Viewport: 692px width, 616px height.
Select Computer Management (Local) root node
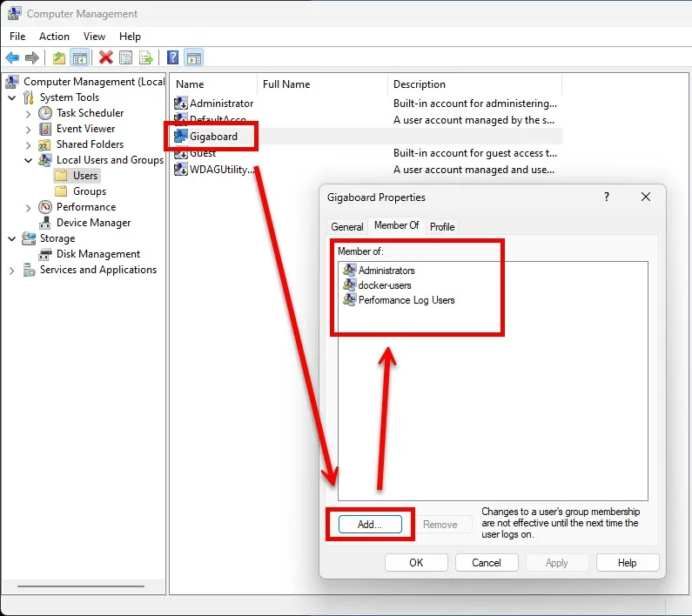tap(94, 82)
